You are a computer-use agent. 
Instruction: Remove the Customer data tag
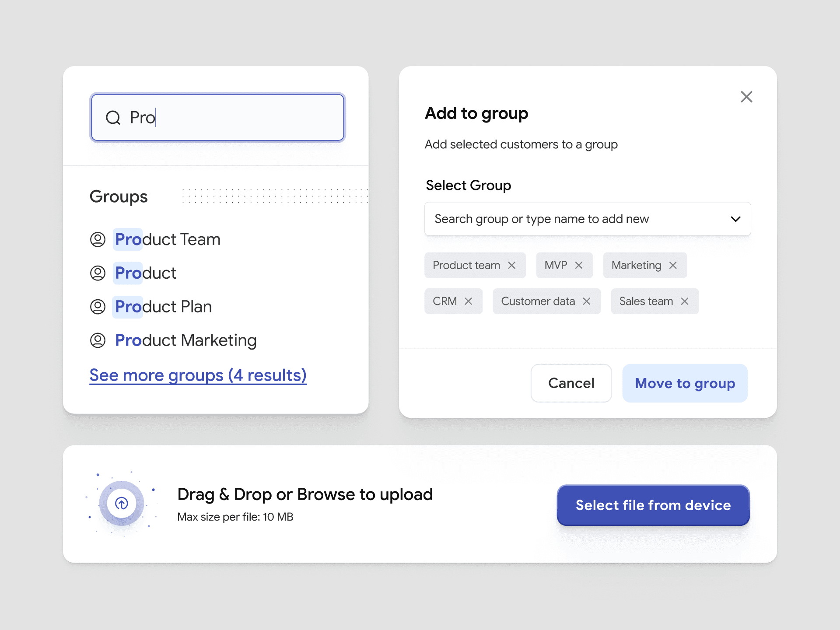[587, 301]
